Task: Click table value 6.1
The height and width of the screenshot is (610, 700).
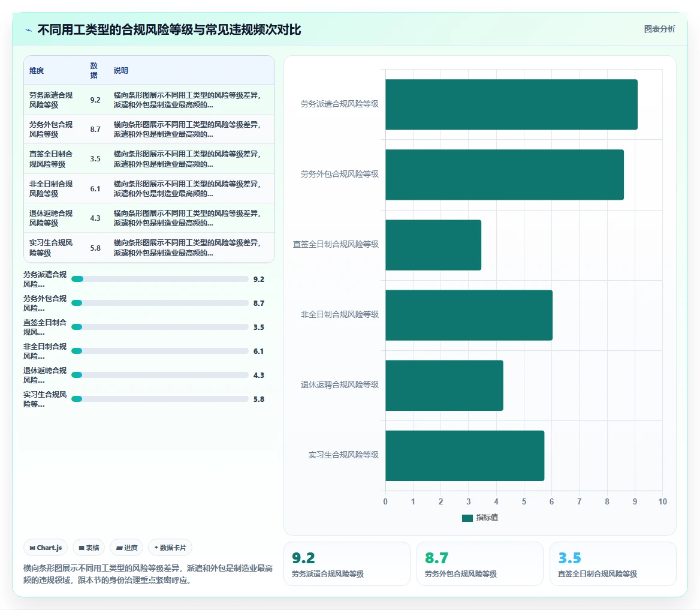Action: tap(95, 189)
